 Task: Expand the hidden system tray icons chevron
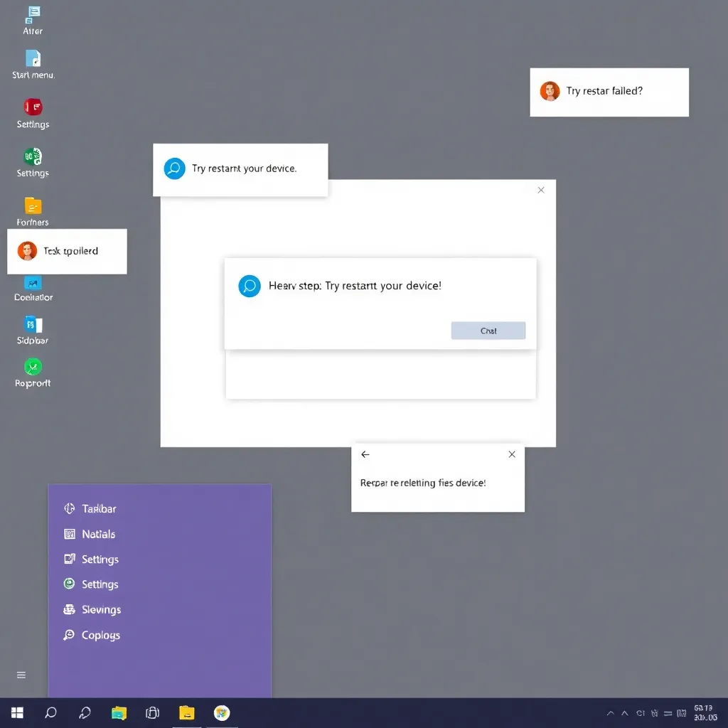tap(610, 713)
